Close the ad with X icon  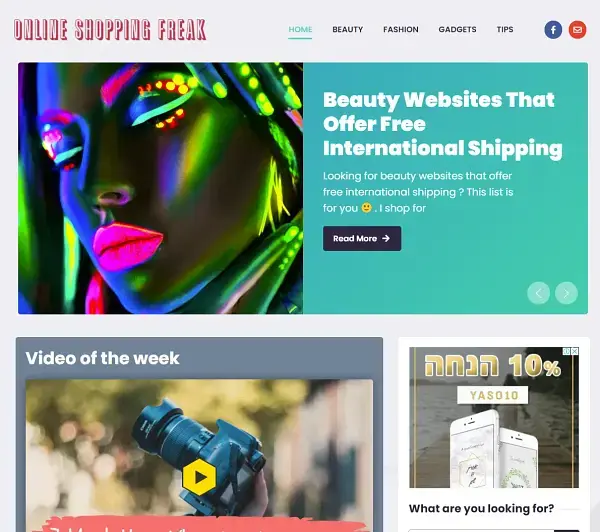point(575,351)
